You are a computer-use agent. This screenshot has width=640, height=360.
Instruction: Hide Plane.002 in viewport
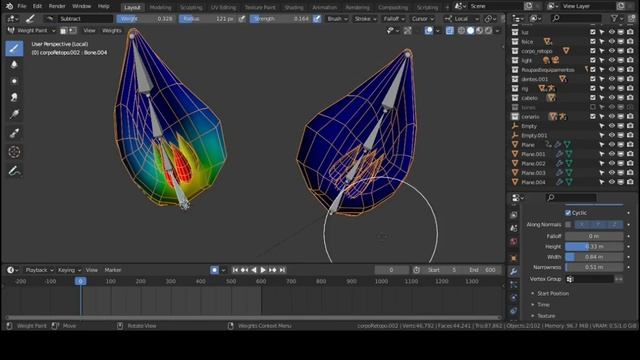coord(611,163)
